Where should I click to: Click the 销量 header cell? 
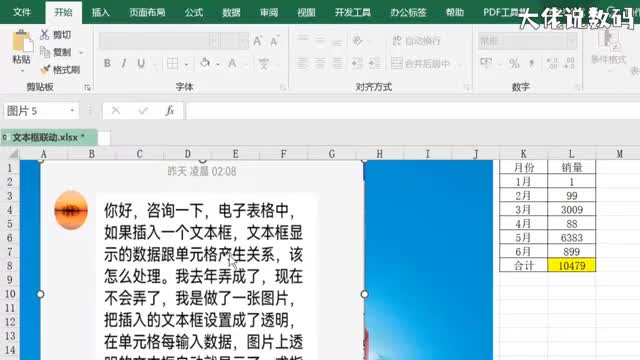click(x=571, y=167)
